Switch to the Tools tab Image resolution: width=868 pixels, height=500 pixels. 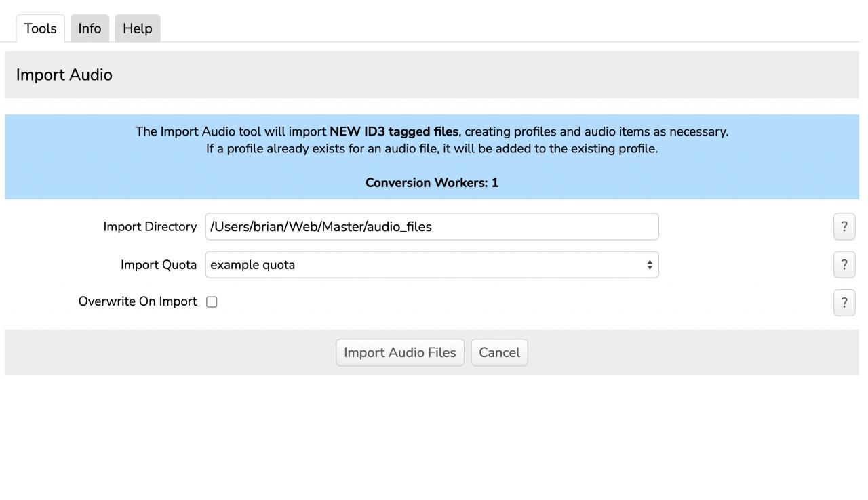(x=40, y=28)
